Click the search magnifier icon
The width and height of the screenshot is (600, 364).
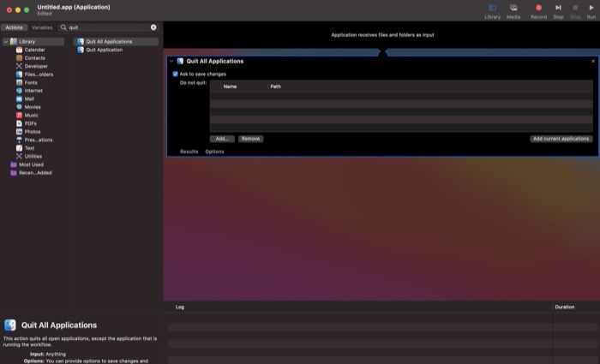[63, 27]
